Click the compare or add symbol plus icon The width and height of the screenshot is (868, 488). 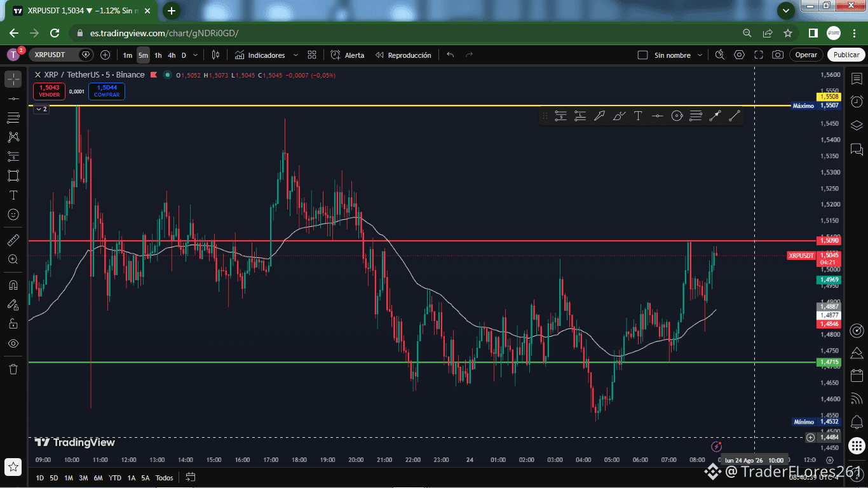point(105,55)
